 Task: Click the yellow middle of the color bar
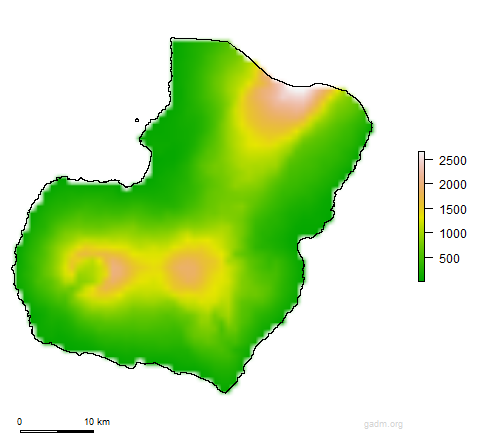pos(421,217)
